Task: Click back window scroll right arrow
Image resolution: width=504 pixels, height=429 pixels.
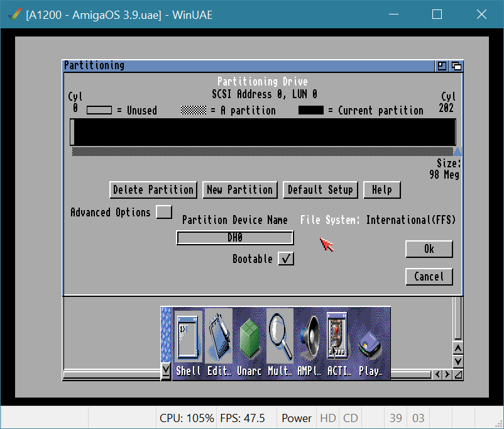Action: [x=447, y=374]
